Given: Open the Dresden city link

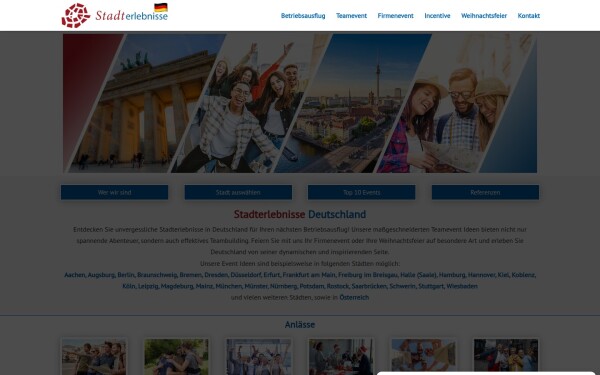Looking at the screenshot, I should tap(216, 275).
